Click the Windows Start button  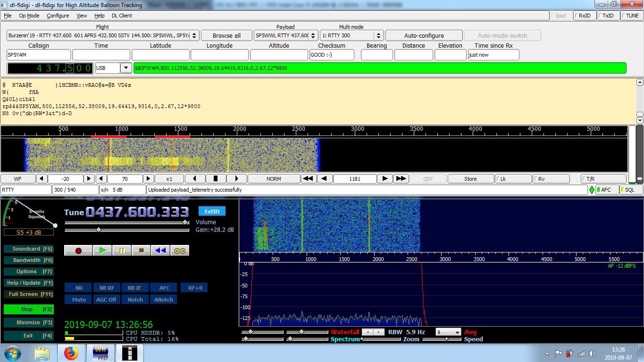click(12, 353)
